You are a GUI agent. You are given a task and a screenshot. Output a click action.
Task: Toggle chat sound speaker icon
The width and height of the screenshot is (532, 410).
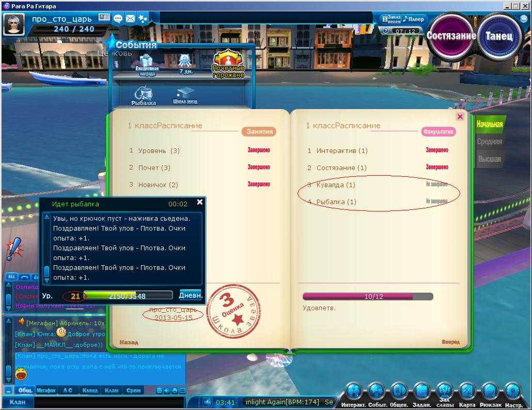167,391
